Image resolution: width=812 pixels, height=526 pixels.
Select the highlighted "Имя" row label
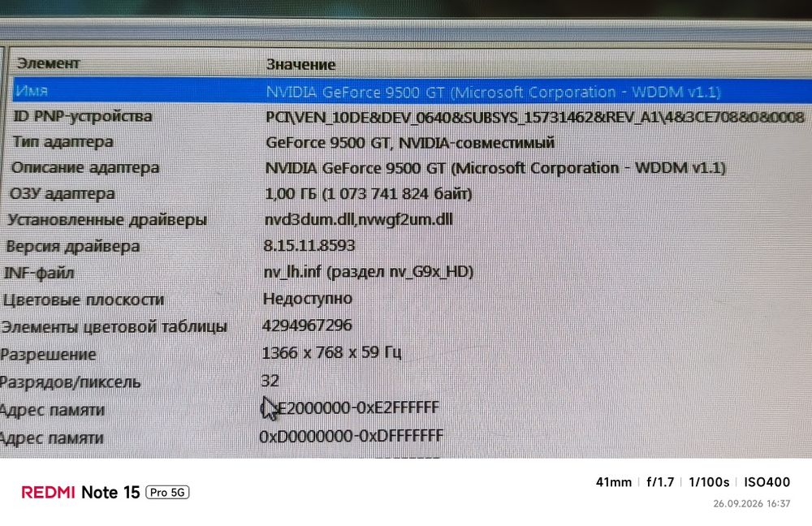tap(32, 91)
